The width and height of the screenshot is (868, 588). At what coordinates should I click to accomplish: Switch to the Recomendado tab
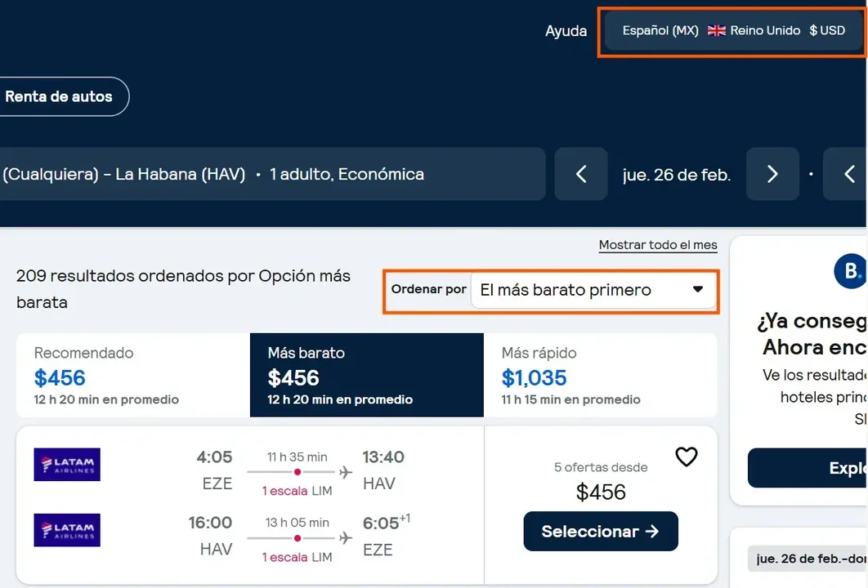pyautogui.click(x=133, y=375)
